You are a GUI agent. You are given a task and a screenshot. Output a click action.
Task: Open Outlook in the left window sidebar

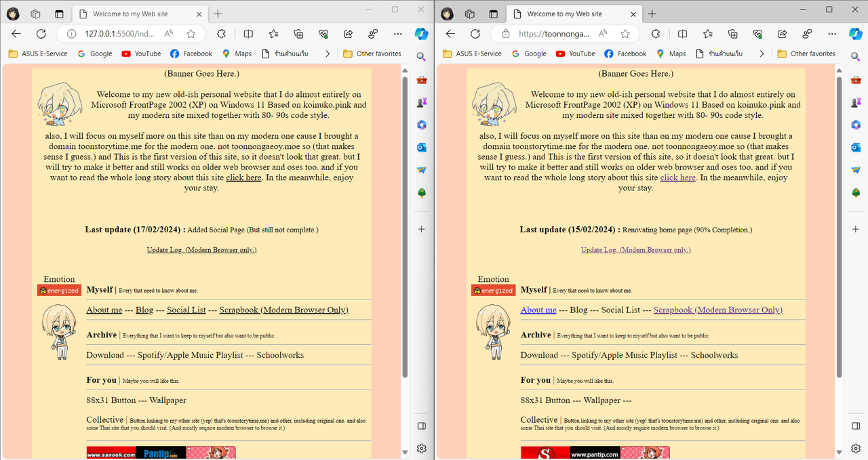(421, 148)
